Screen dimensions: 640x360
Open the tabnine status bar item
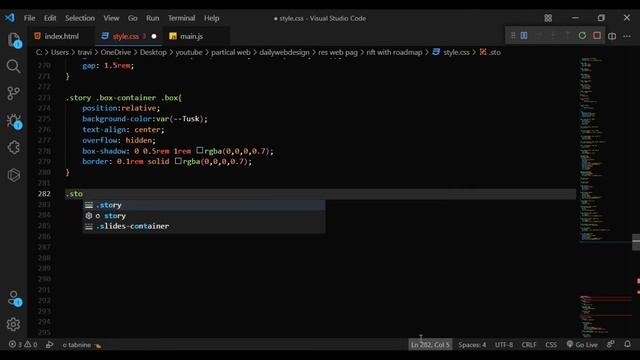(82, 344)
